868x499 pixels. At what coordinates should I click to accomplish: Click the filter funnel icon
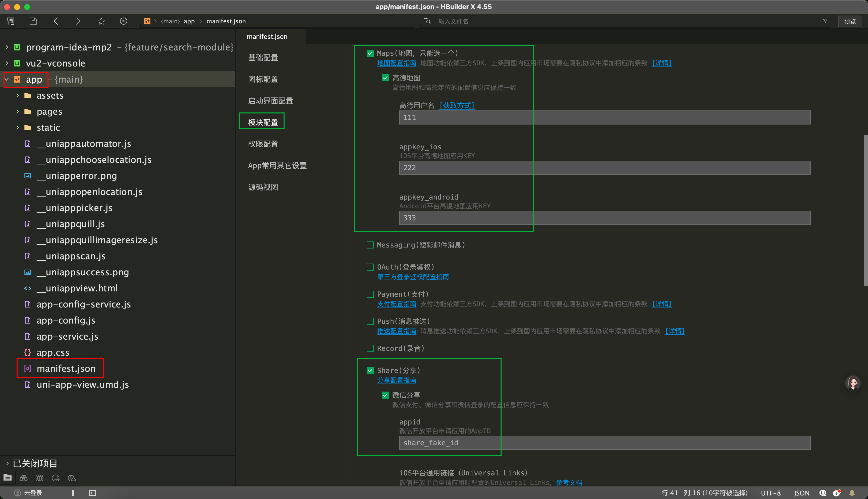tap(825, 21)
